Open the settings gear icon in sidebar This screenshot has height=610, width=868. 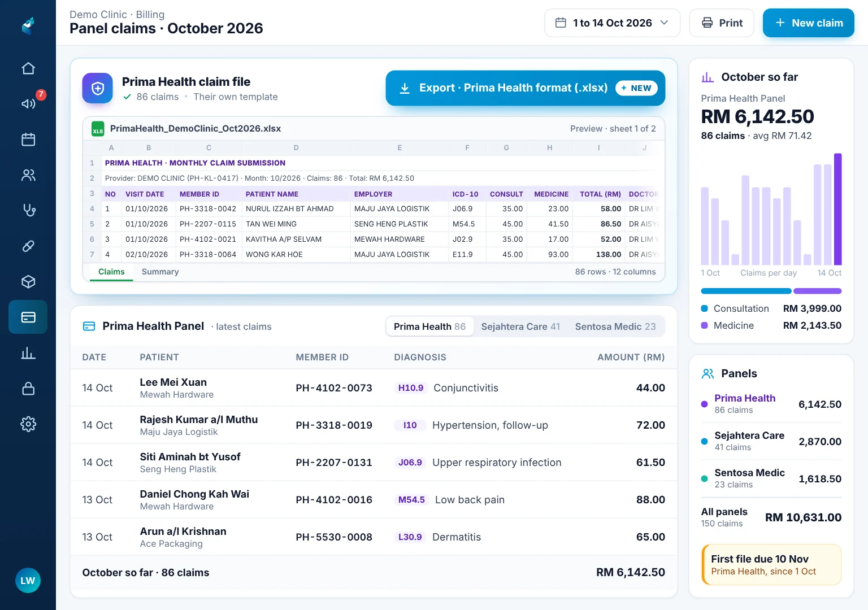28,424
